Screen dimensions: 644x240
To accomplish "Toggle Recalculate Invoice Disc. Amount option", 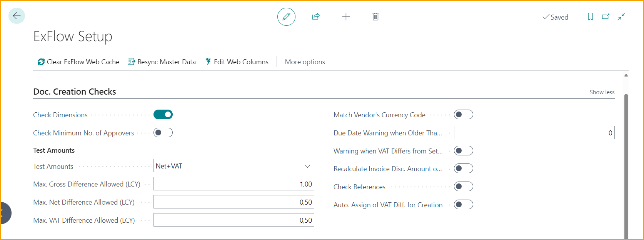I will (464, 168).
